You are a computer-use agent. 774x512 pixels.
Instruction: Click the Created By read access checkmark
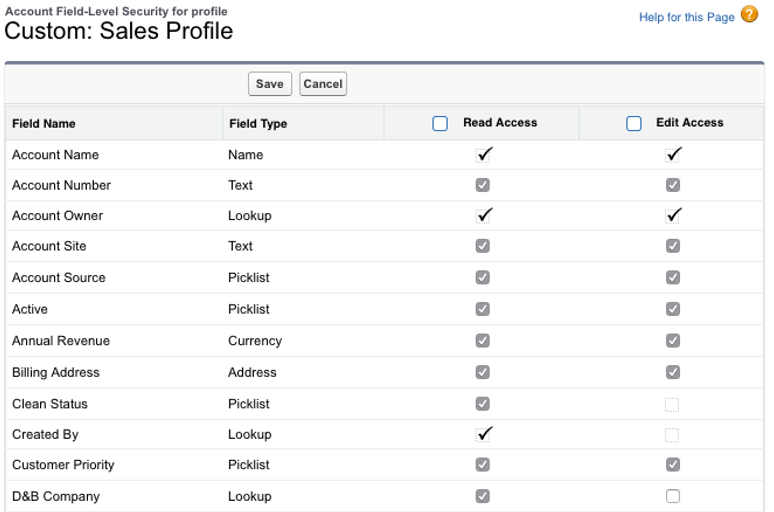tap(484, 434)
